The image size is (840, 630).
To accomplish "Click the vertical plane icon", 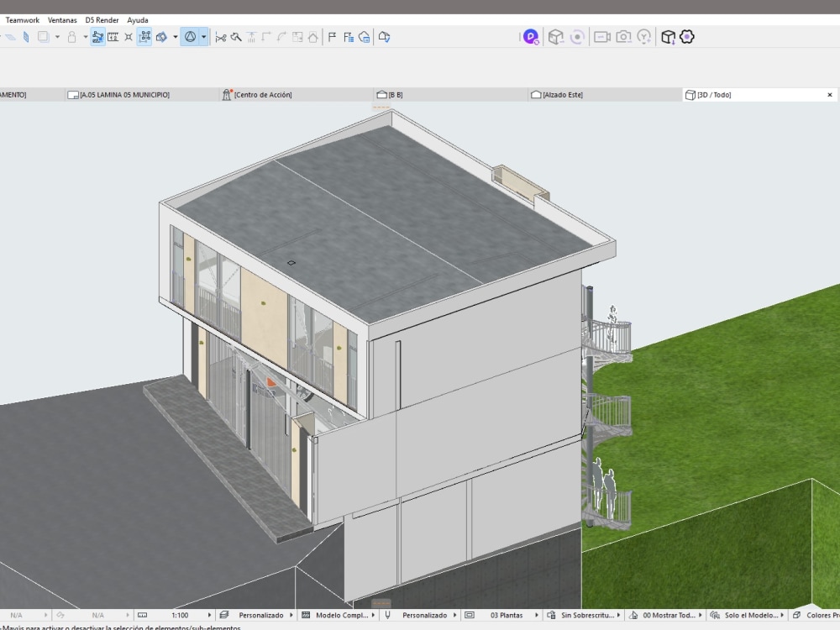I will tap(26, 37).
